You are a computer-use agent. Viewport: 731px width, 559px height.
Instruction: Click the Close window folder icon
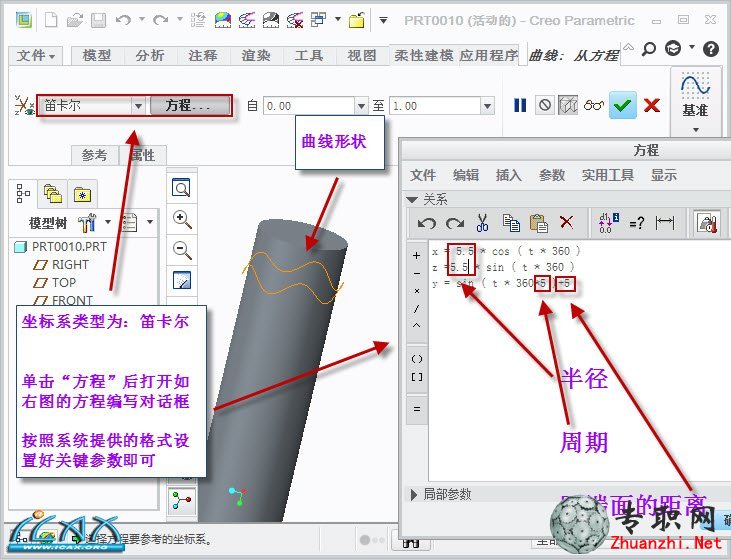pyautogui.click(x=357, y=20)
